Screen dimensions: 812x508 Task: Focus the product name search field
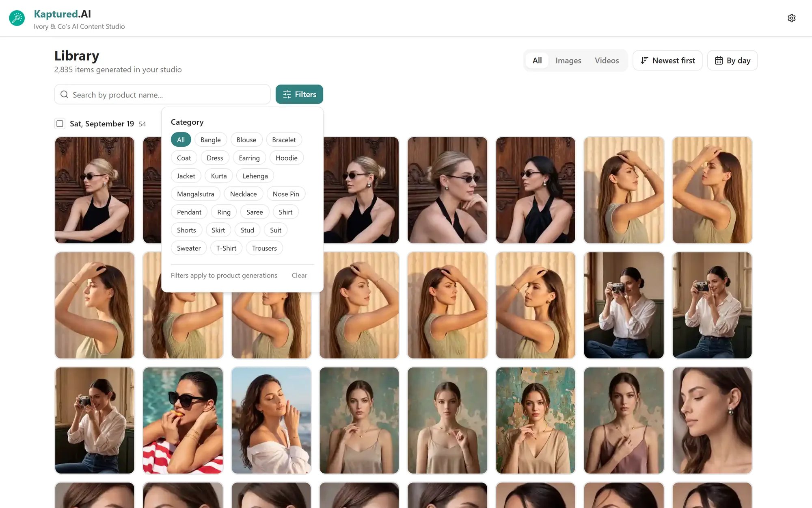162,94
